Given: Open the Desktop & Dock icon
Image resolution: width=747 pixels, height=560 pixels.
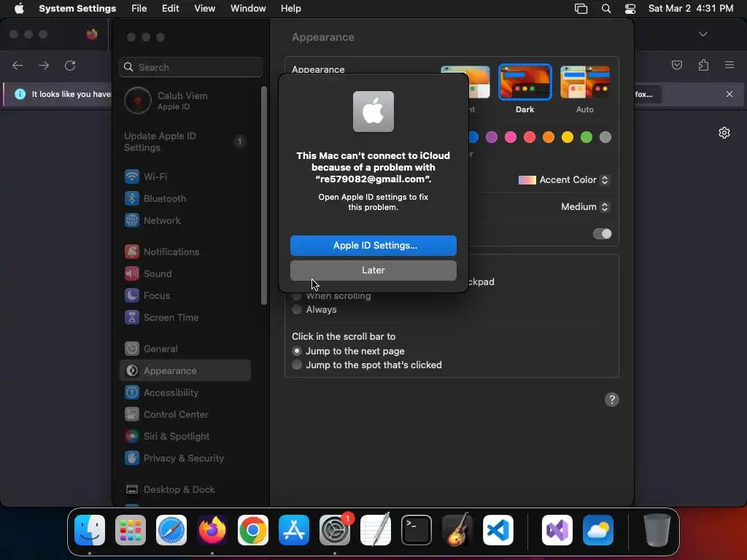Looking at the screenshot, I should (x=132, y=489).
